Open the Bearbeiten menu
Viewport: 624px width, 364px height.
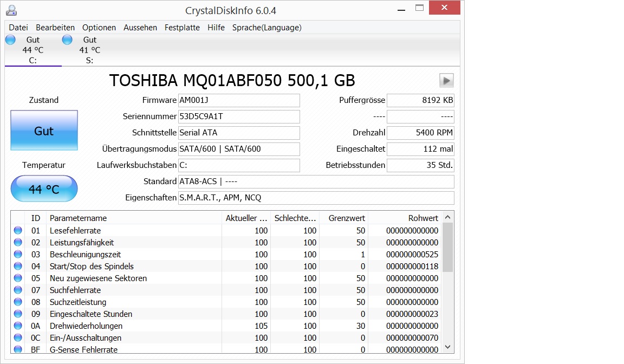(55, 28)
